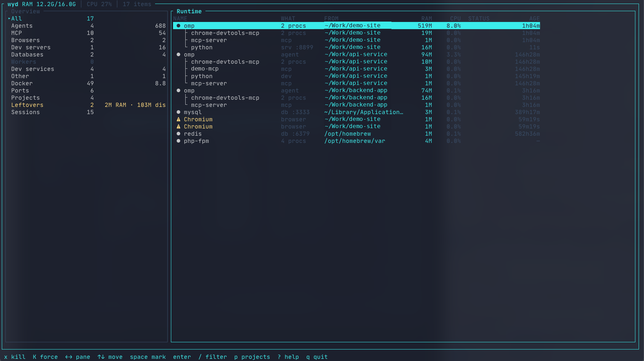Image resolution: width=644 pixels, height=361 pixels.
Task: Select the Workers category
Action: [87, 62]
